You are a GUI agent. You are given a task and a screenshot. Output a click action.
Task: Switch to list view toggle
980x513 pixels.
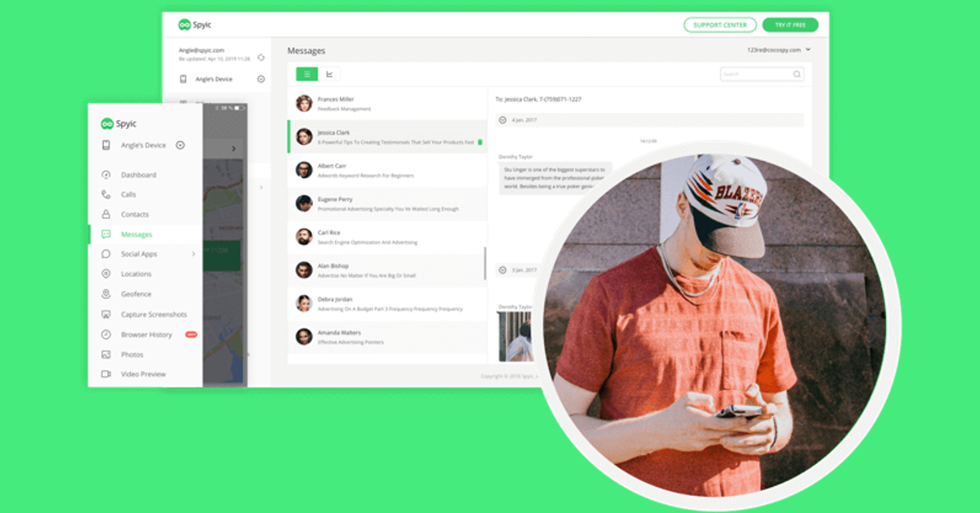pos(307,74)
